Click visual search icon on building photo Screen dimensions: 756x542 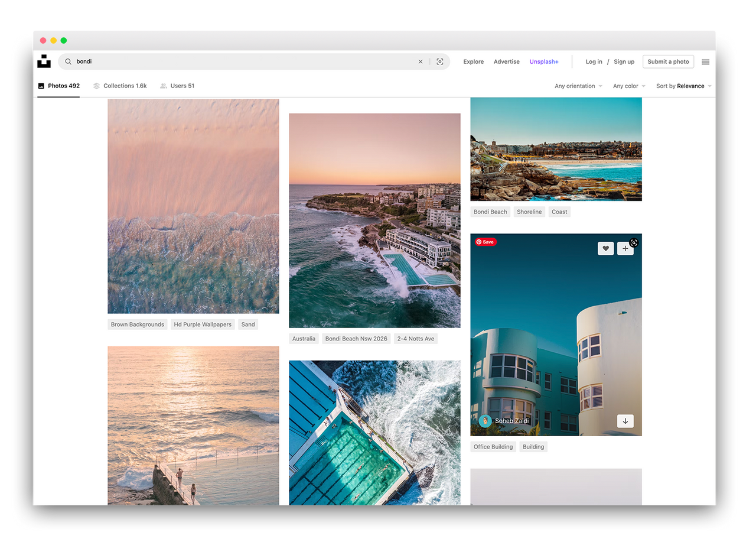[634, 242]
